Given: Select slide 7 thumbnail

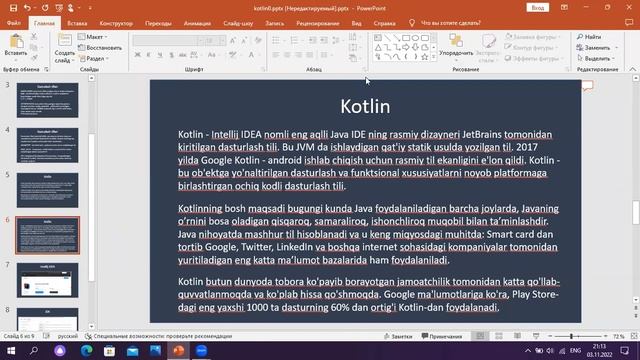Looking at the screenshot, I should 47,280.
